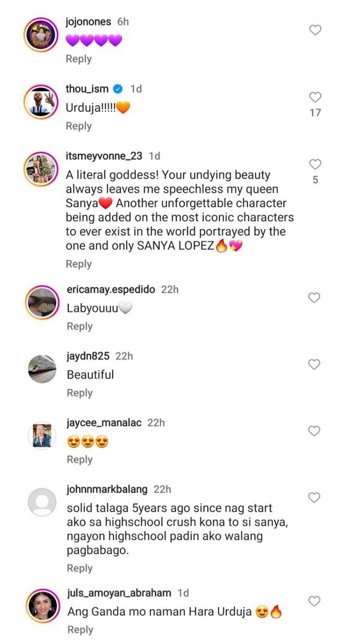Tap the heart on jaycee_manalac's emoji comment
The width and height of the screenshot is (339, 644).
tap(314, 430)
